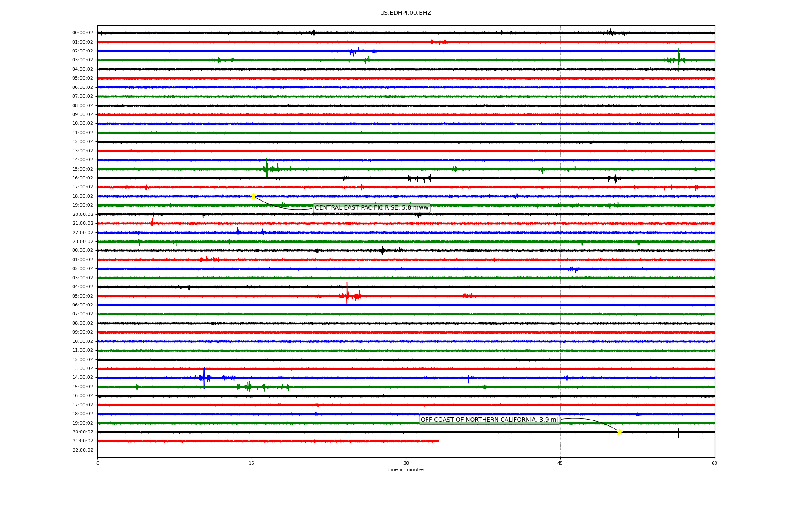Screen dimensions: 812x508
Task: Click the x-axis tick label 0
Action: (98, 463)
